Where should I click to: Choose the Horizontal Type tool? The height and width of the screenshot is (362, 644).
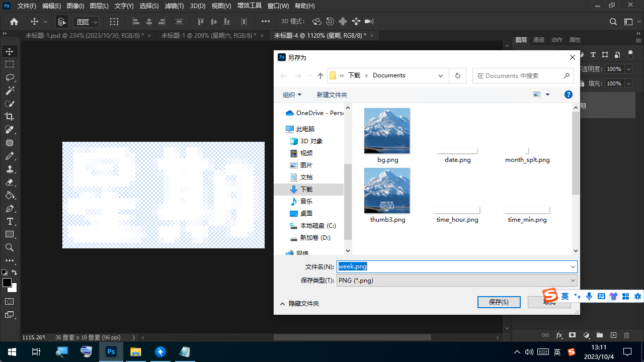point(10,221)
